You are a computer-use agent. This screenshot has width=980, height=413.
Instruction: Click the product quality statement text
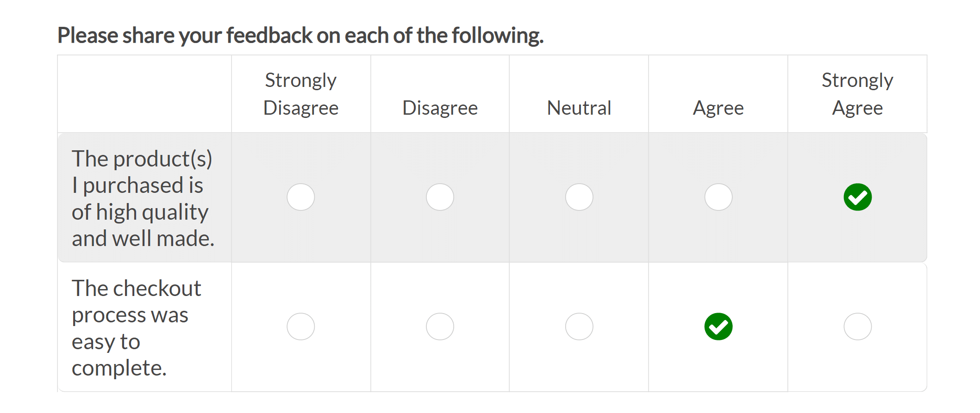[143, 198]
